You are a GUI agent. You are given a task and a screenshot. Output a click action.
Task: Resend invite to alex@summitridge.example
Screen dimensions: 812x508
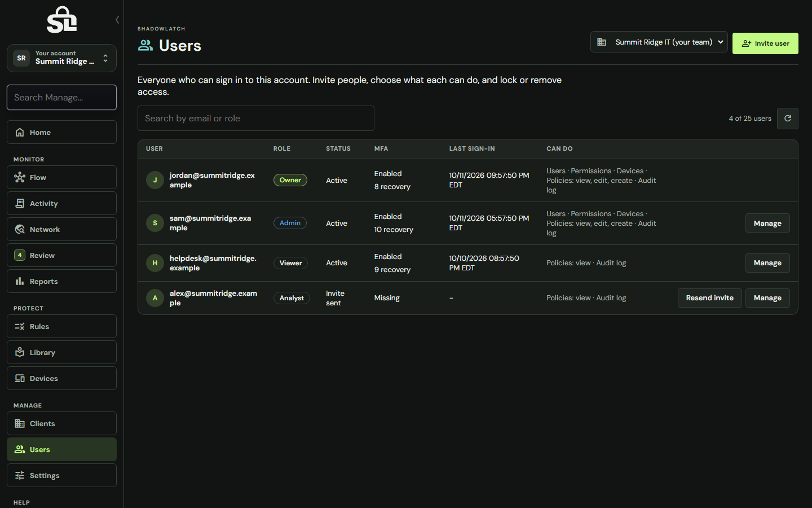click(x=709, y=298)
